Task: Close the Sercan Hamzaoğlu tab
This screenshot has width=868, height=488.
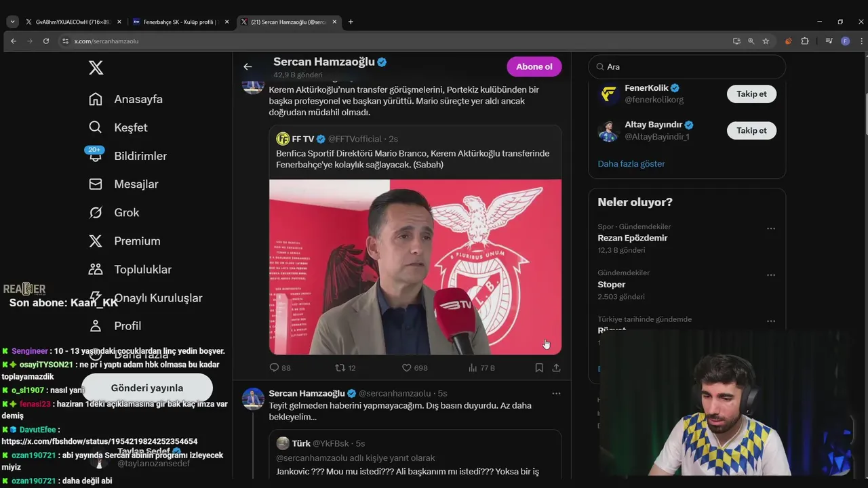Action: [x=334, y=22]
